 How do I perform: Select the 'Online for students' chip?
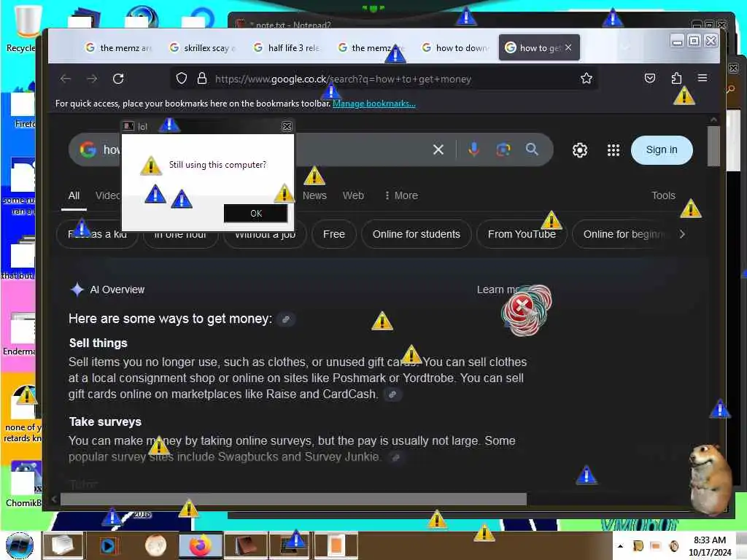point(417,234)
